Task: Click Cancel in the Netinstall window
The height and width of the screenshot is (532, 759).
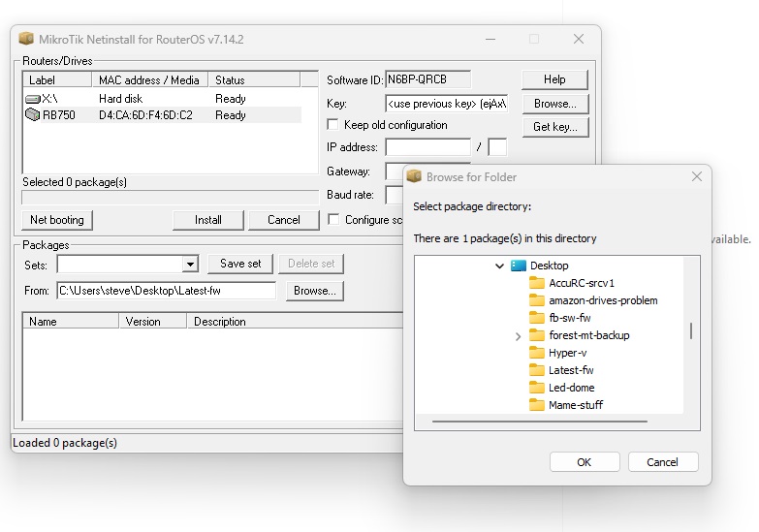Action: (284, 220)
